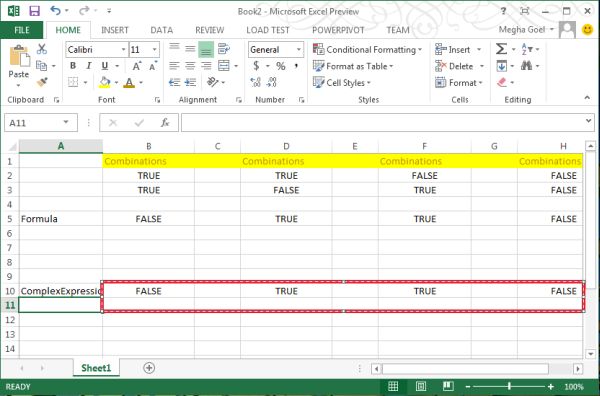Click the Wrap Text icon

[223, 49]
